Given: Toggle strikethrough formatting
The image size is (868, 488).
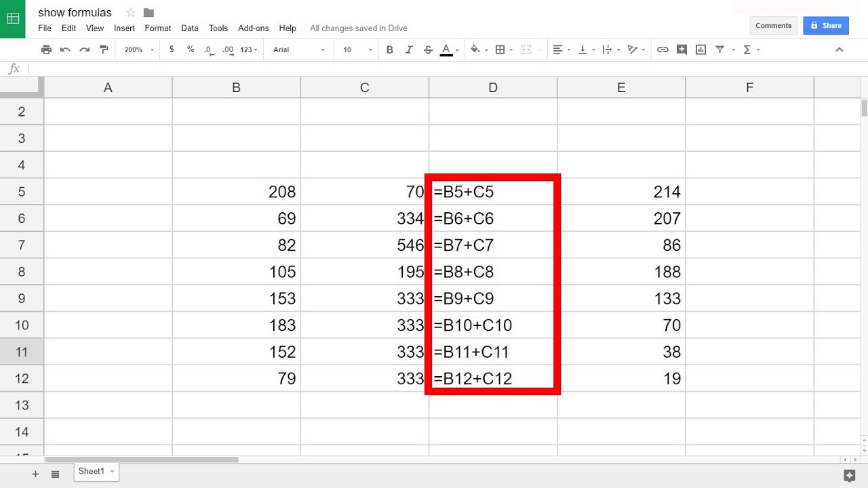Looking at the screenshot, I should tap(428, 49).
